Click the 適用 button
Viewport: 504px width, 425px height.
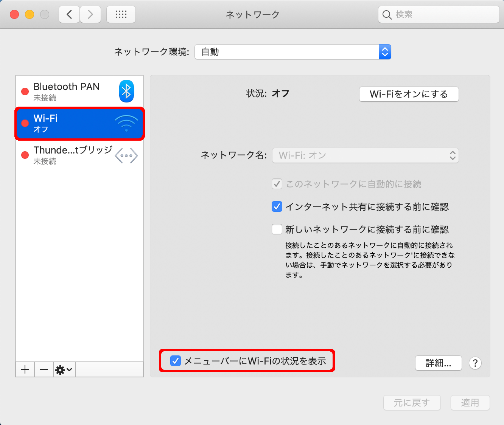pyautogui.click(x=470, y=403)
